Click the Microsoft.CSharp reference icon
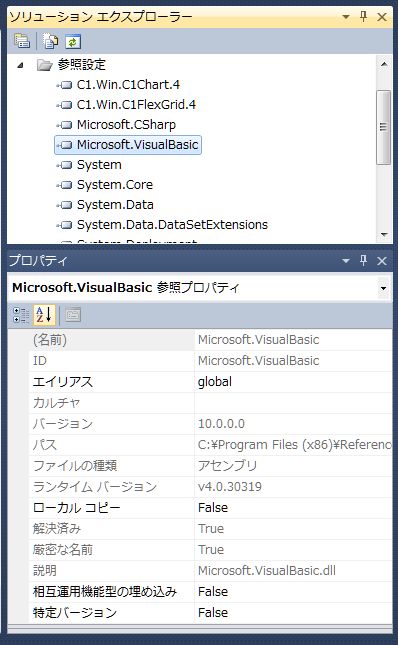This screenshot has width=398, height=645. pyautogui.click(x=65, y=125)
